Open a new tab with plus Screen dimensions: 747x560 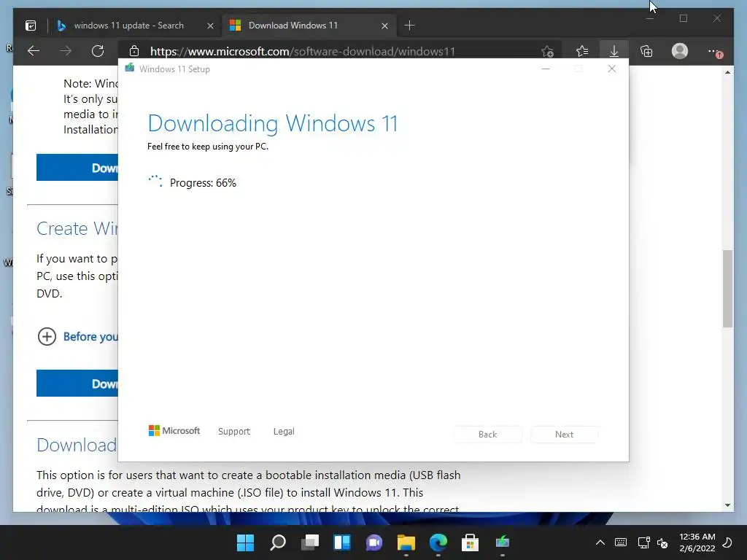(x=409, y=26)
